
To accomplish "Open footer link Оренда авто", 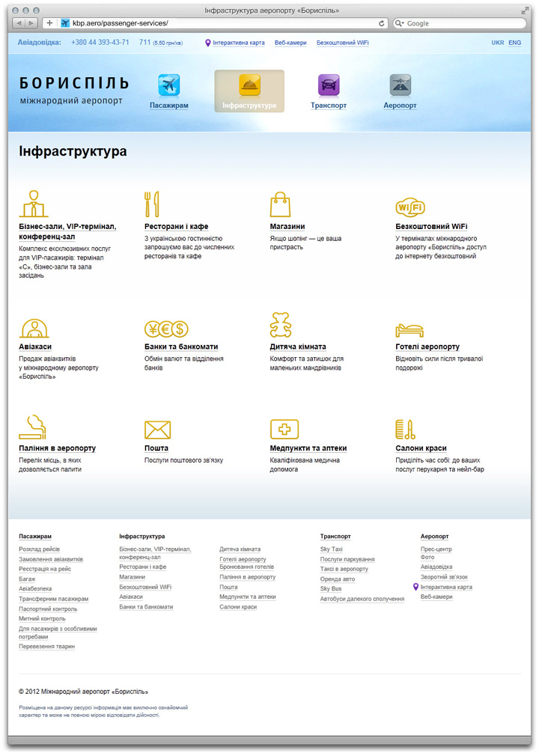I will [338, 579].
